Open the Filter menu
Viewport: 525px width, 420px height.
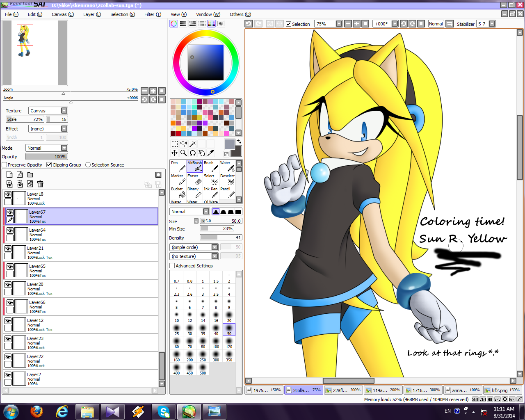coord(153,14)
